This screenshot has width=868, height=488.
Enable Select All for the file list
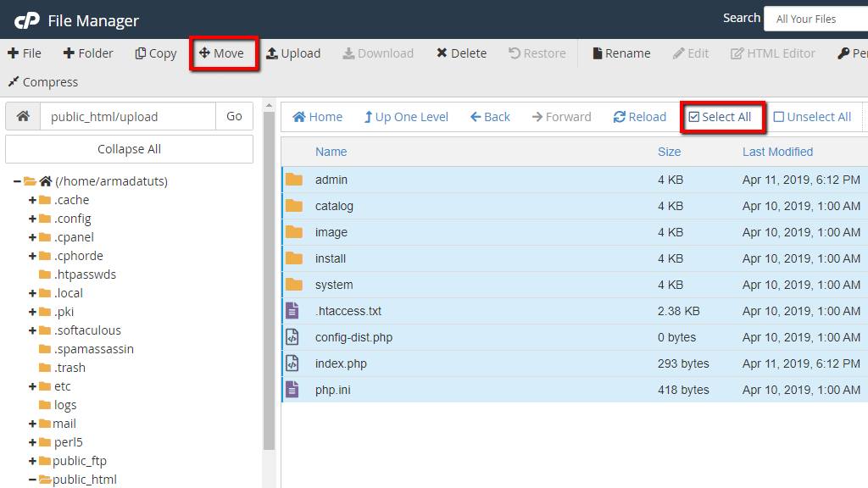(722, 116)
